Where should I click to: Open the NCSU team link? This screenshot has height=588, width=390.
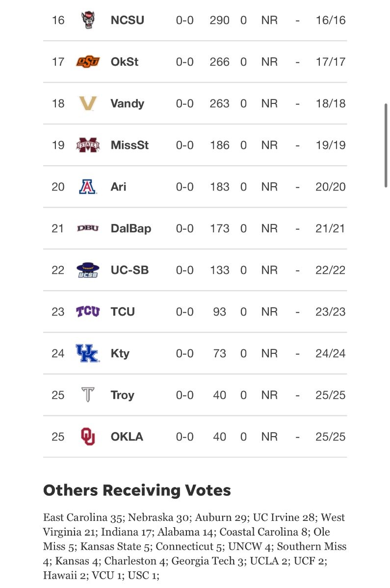(128, 20)
